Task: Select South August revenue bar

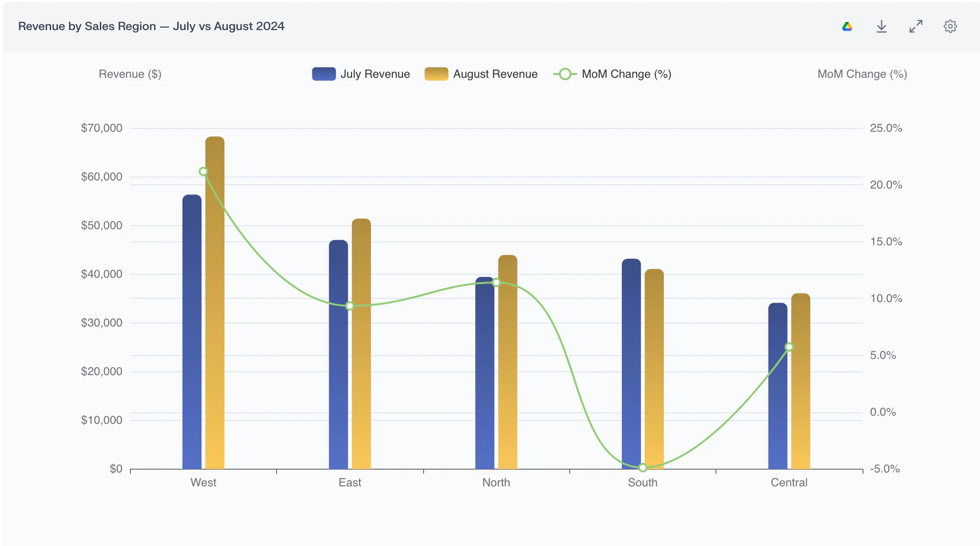Action: 654,369
